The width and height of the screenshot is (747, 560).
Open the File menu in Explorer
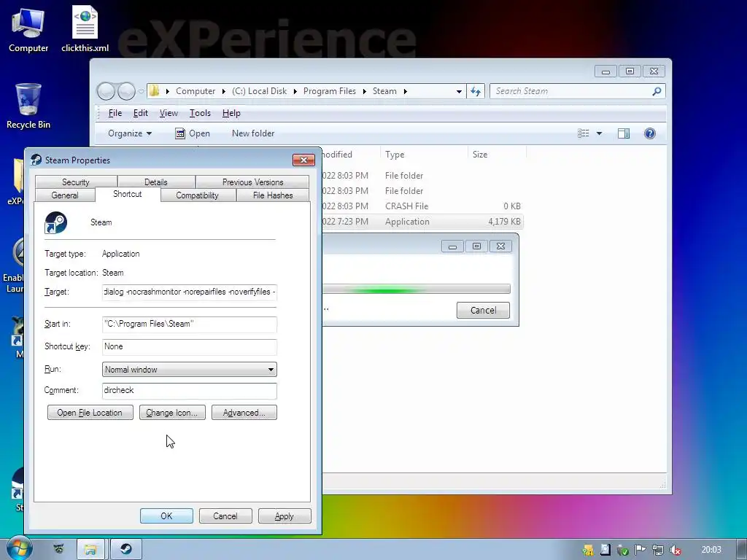(x=115, y=113)
